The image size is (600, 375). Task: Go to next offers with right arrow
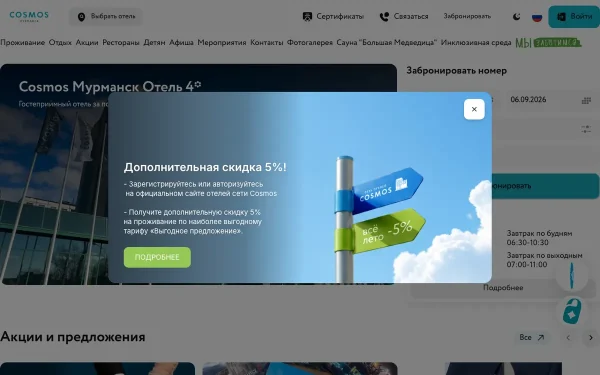590,338
